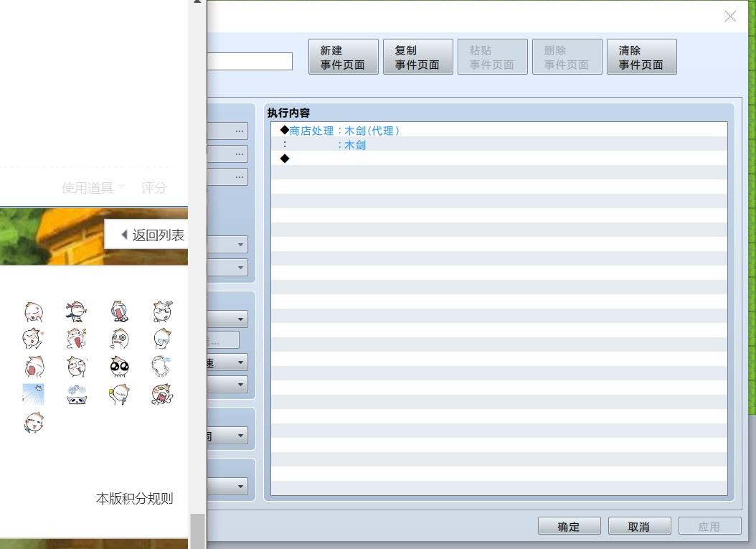This screenshot has width=756, height=549.
Task: Focus the event name field beside 新建事件页面
Action: coord(250,61)
